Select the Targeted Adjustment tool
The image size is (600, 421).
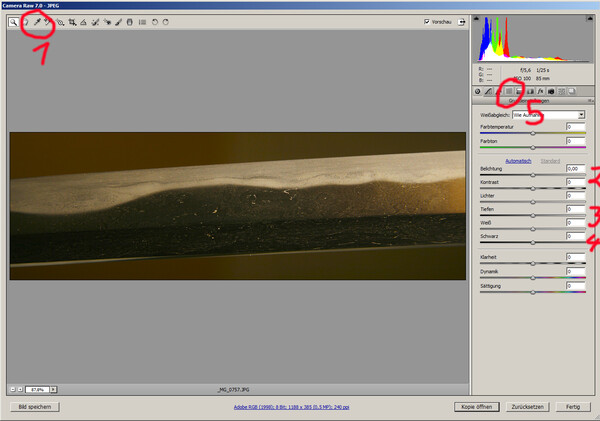pyautogui.click(x=60, y=22)
